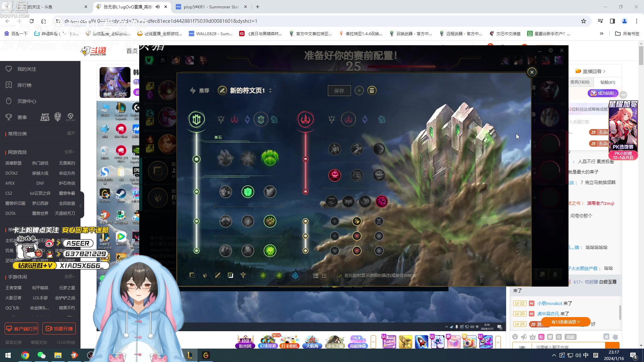Choose the Aftershock keystone rune

248,158
